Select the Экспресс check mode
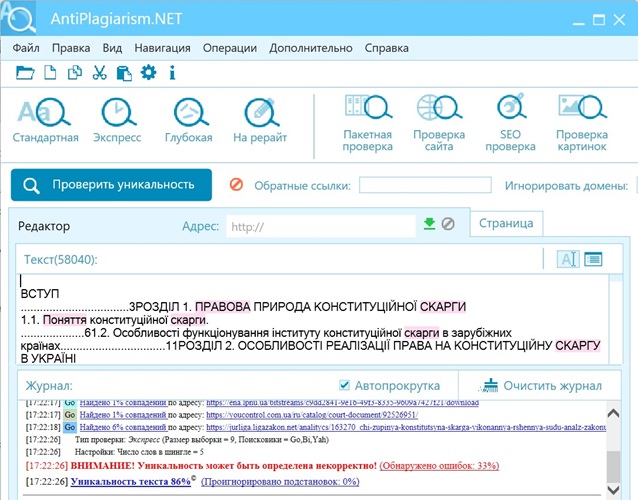This screenshot has width=638, height=500. coord(117,120)
